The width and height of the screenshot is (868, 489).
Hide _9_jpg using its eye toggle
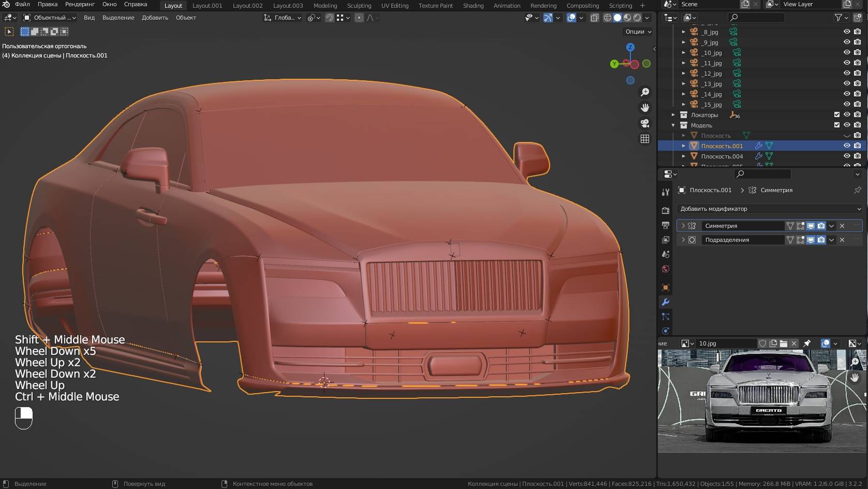(847, 42)
